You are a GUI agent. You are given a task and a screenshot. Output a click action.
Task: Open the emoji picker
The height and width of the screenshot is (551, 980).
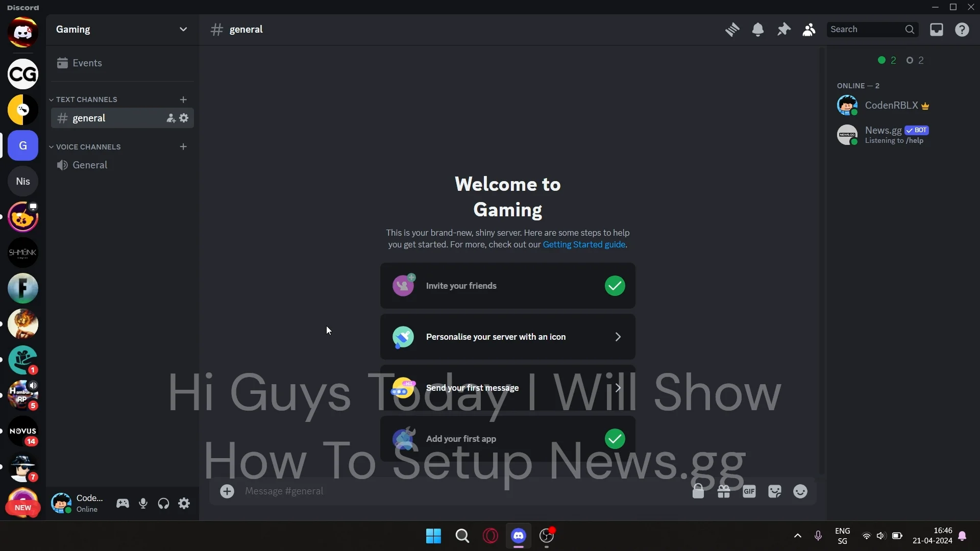click(x=801, y=491)
